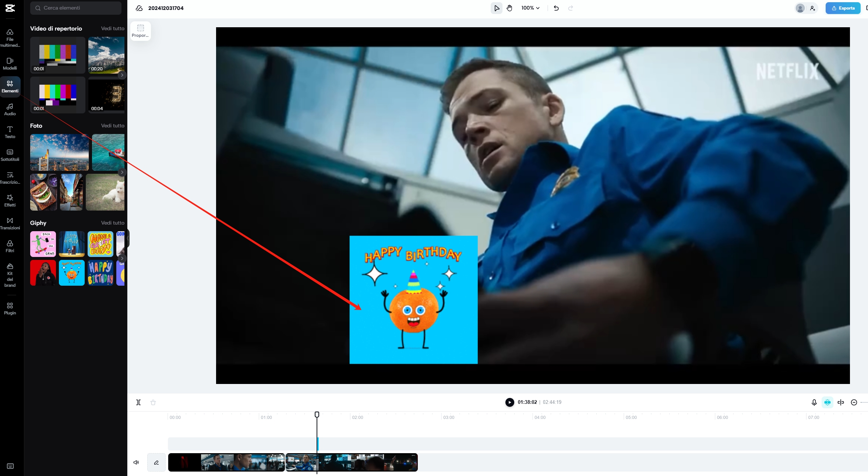Click the split clip tool
Image resolution: width=868 pixels, height=476 pixels.
click(x=138, y=402)
